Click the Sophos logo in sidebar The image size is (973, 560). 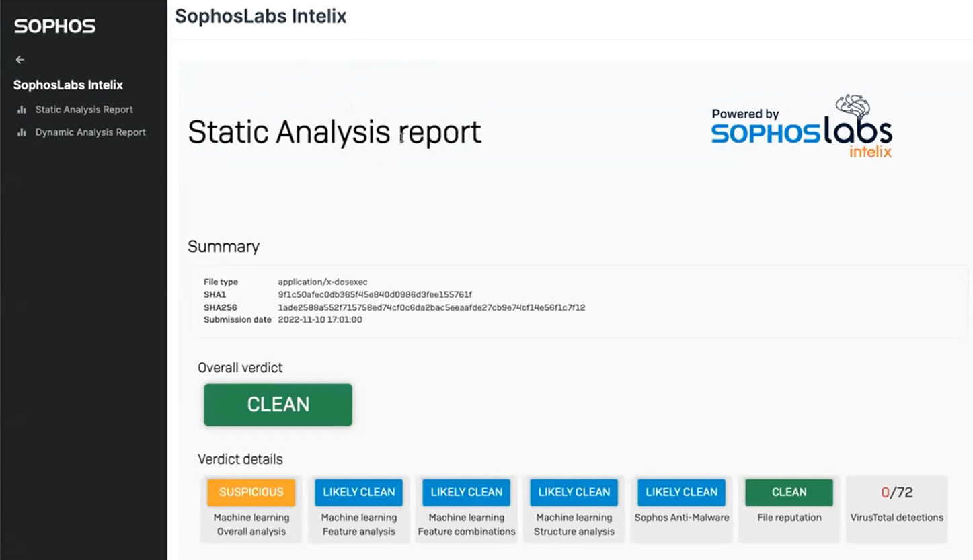[55, 26]
